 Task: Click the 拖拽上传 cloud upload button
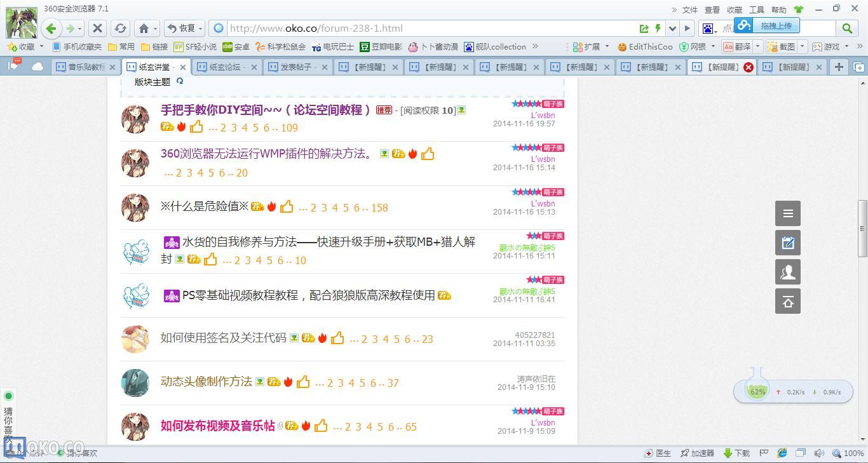pos(767,25)
